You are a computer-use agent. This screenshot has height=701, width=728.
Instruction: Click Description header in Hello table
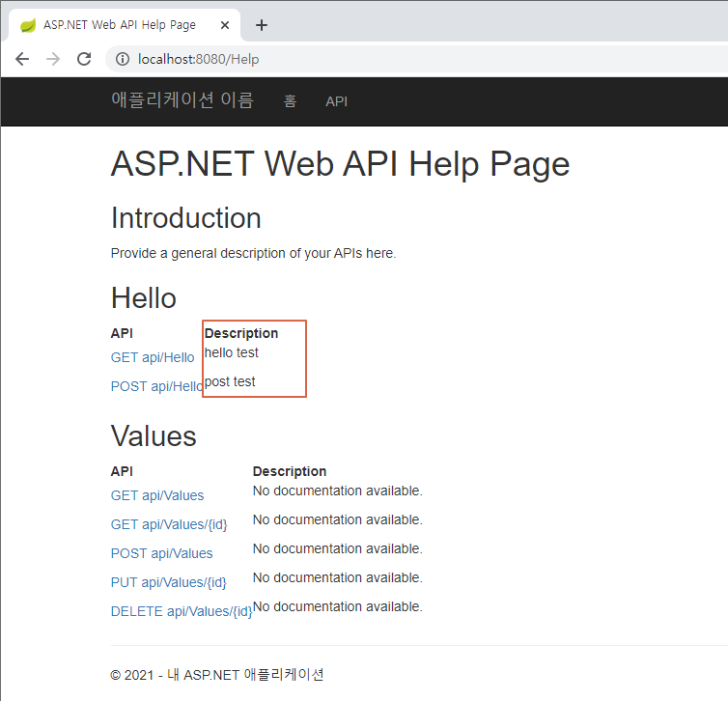click(x=241, y=333)
